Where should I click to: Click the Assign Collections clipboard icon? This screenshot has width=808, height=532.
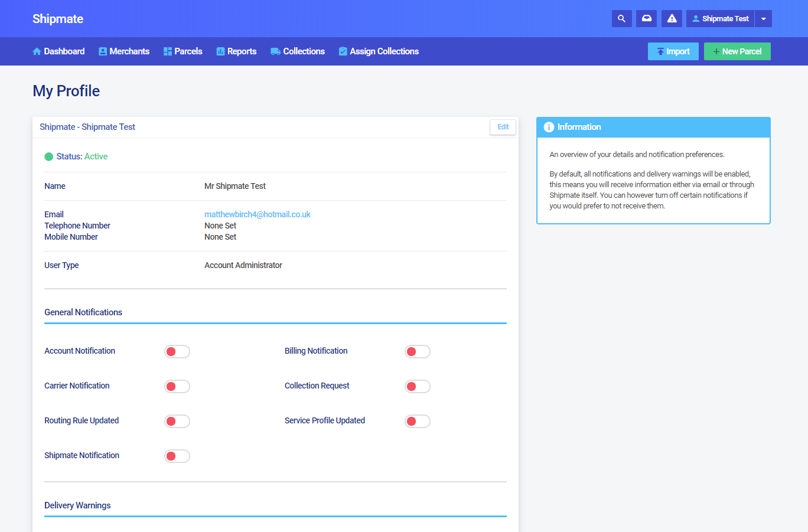coord(343,51)
